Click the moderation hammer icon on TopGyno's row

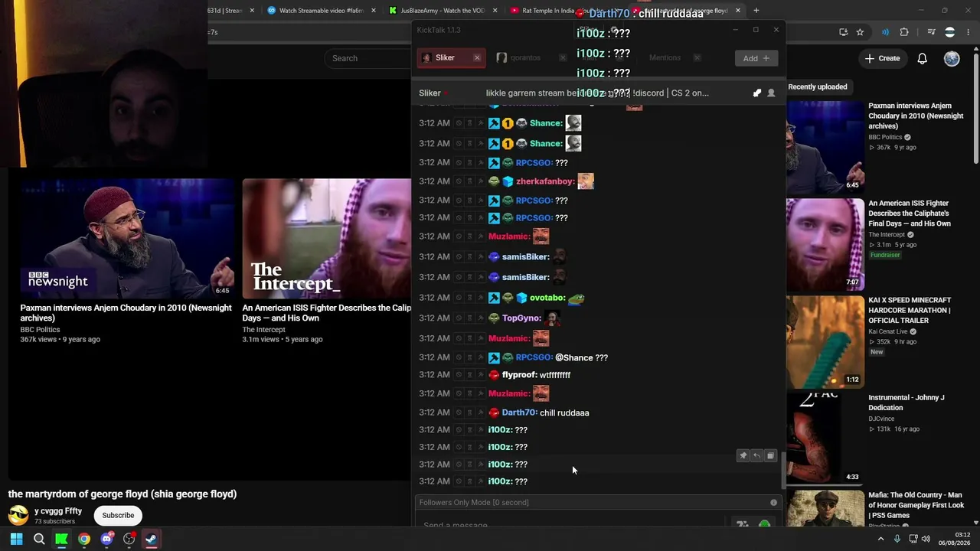click(481, 318)
